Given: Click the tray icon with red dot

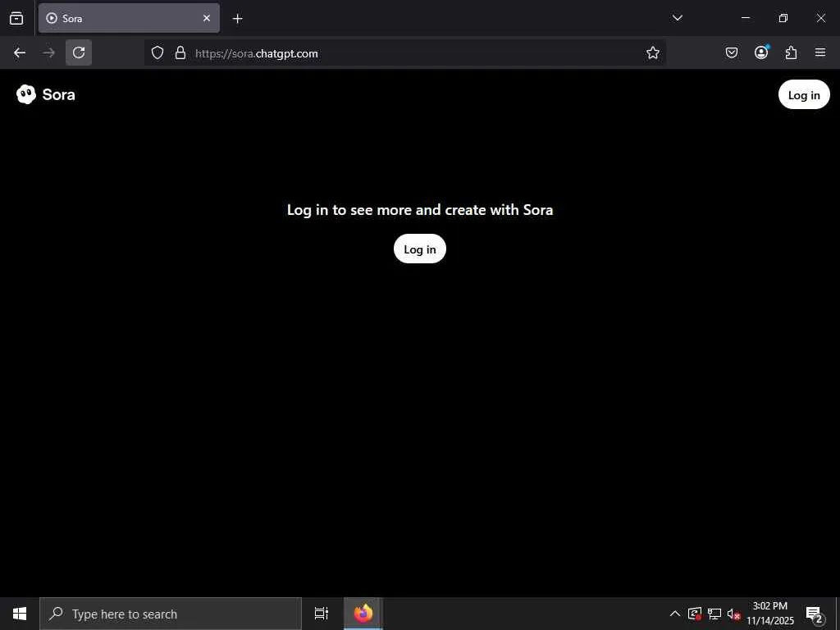Looking at the screenshot, I should 695,614.
